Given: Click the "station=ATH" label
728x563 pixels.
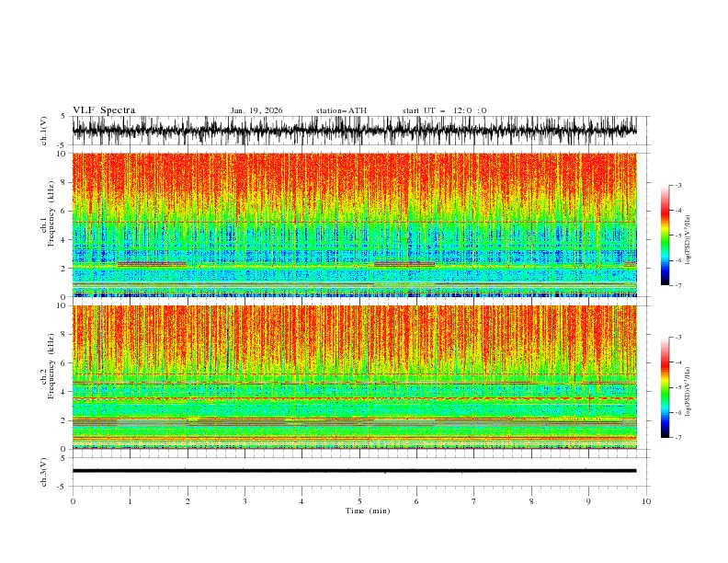Looking at the screenshot, I should coord(341,110).
